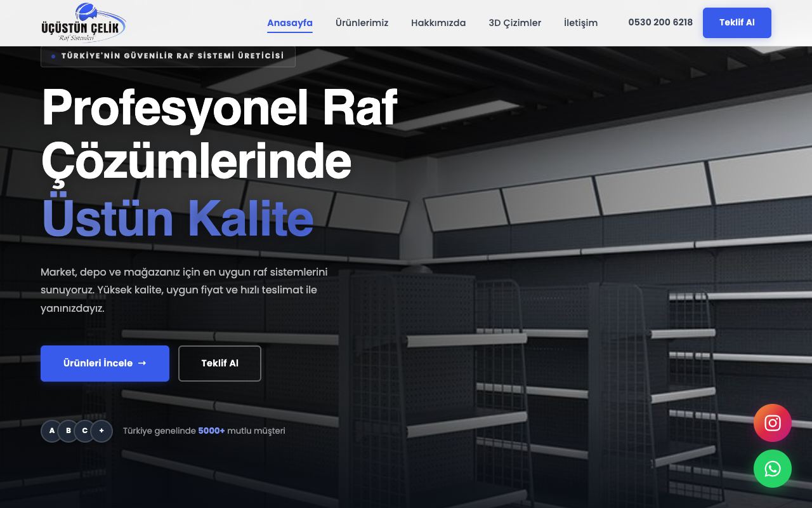Select the avatar circle labeled B
Screen dimensions: 812x508
69,431
